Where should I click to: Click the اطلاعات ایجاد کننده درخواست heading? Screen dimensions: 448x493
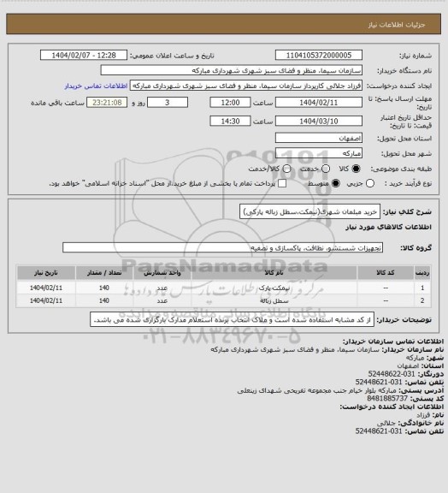tap(392, 407)
